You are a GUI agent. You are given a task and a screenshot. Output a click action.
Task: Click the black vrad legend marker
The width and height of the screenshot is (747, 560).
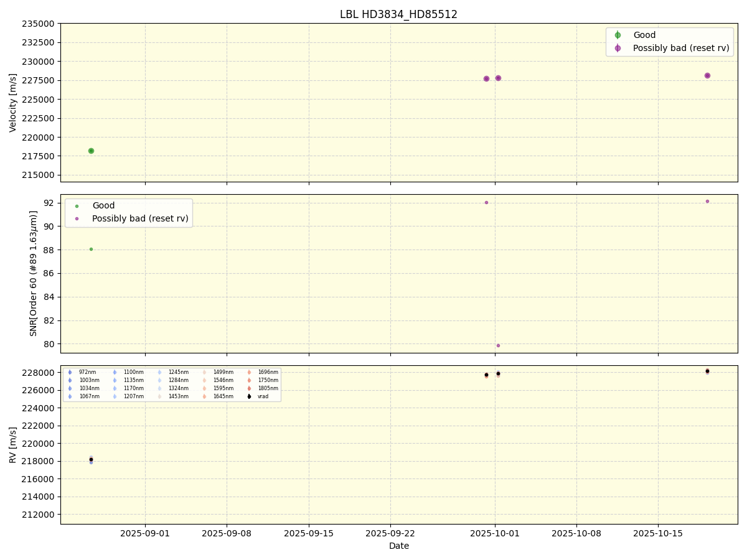point(249,396)
